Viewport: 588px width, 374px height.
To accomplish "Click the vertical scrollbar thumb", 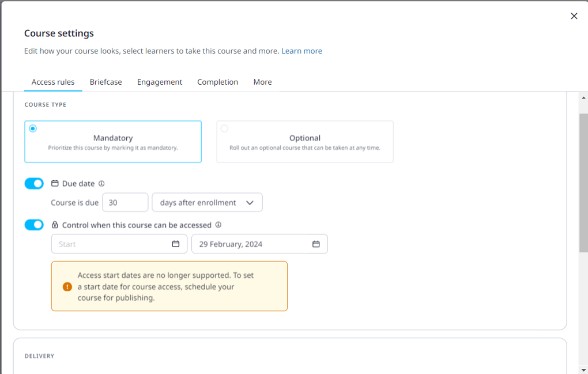I will (x=583, y=182).
